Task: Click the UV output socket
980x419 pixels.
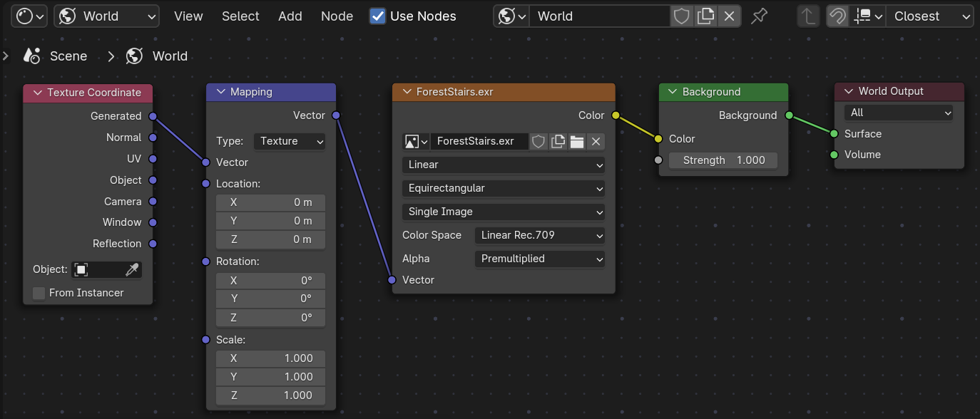Action: coord(152,159)
